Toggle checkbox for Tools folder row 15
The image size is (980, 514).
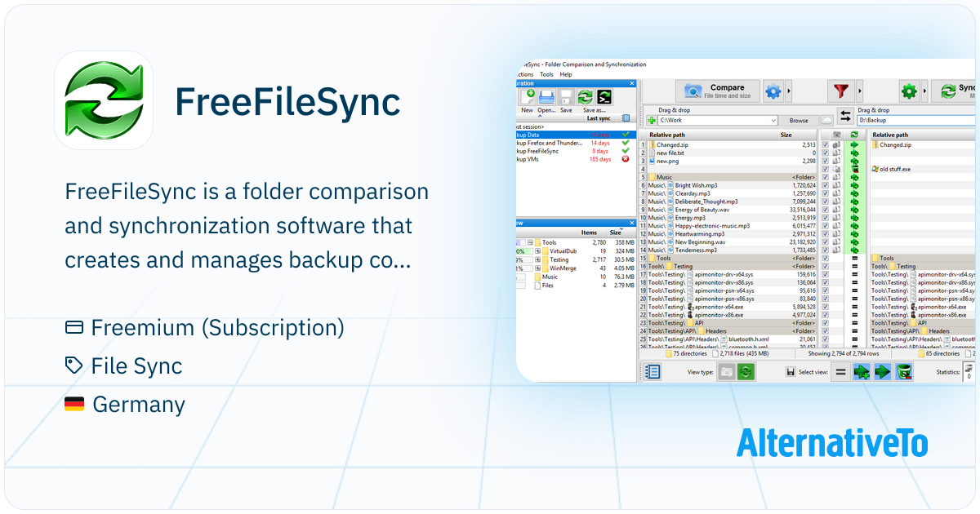pos(826,258)
